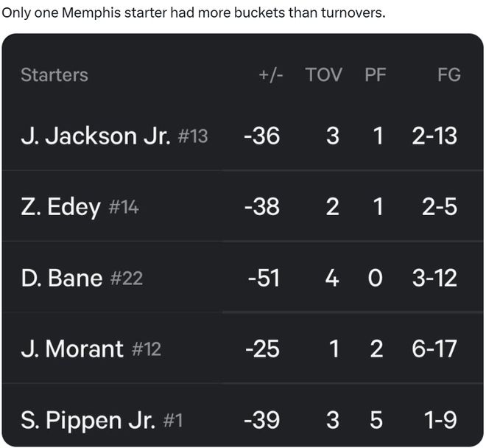Image resolution: width=486 pixels, height=448 pixels.
Task: Click jersey number #12 beside J. Morant
Action: (x=146, y=349)
